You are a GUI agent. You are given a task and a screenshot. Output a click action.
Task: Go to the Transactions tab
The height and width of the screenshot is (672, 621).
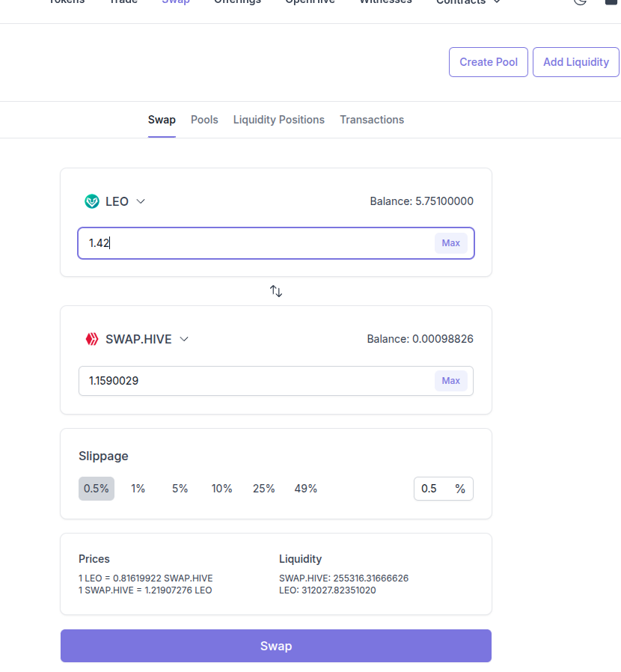point(372,120)
